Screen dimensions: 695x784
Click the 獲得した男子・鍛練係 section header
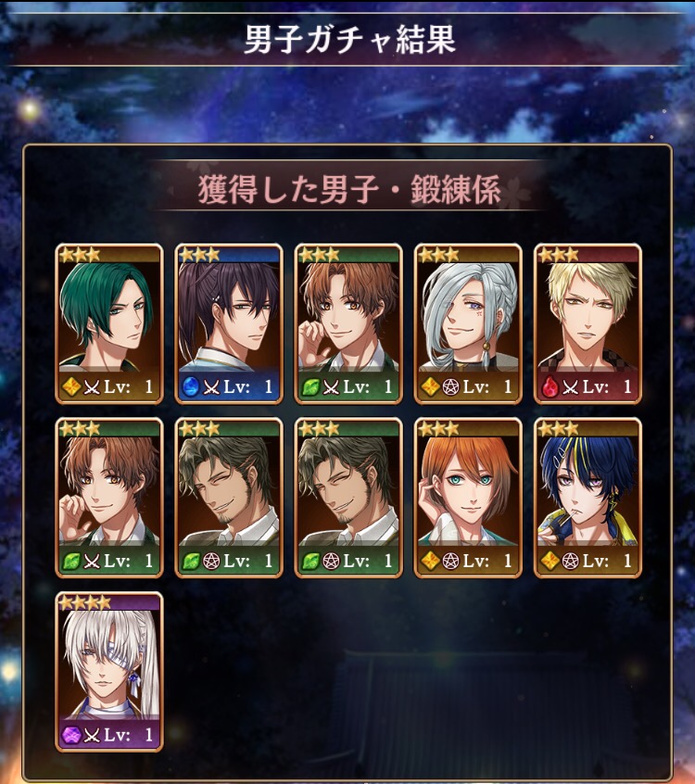(349, 189)
